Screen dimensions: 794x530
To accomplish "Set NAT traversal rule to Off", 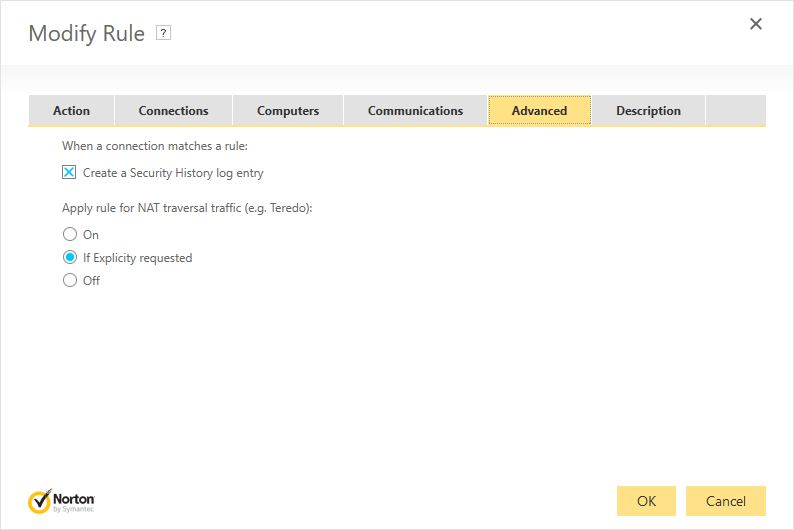I will 70,280.
